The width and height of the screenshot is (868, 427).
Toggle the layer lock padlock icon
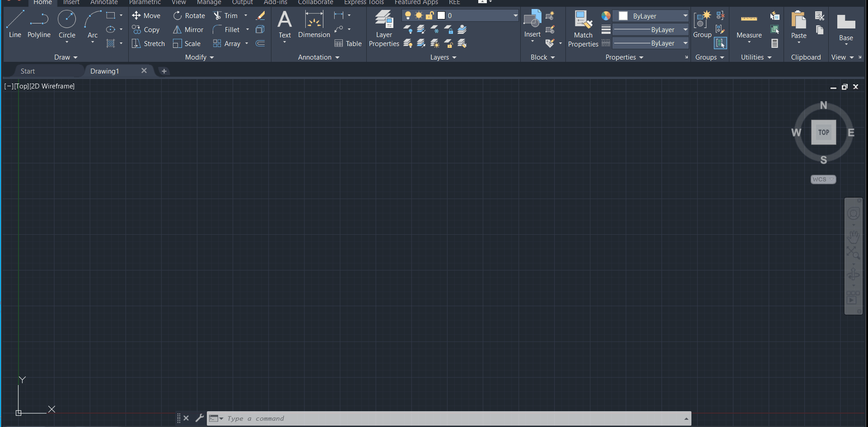(429, 16)
